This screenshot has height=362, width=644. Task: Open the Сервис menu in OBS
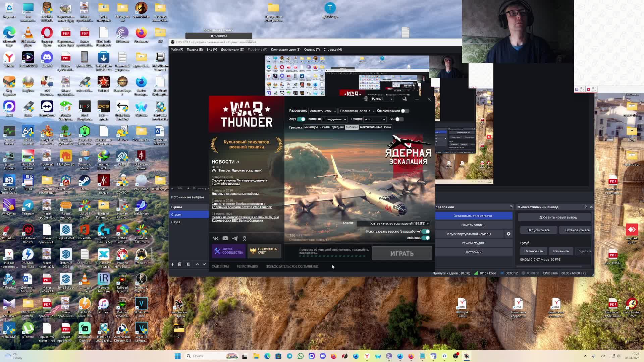[x=312, y=50]
